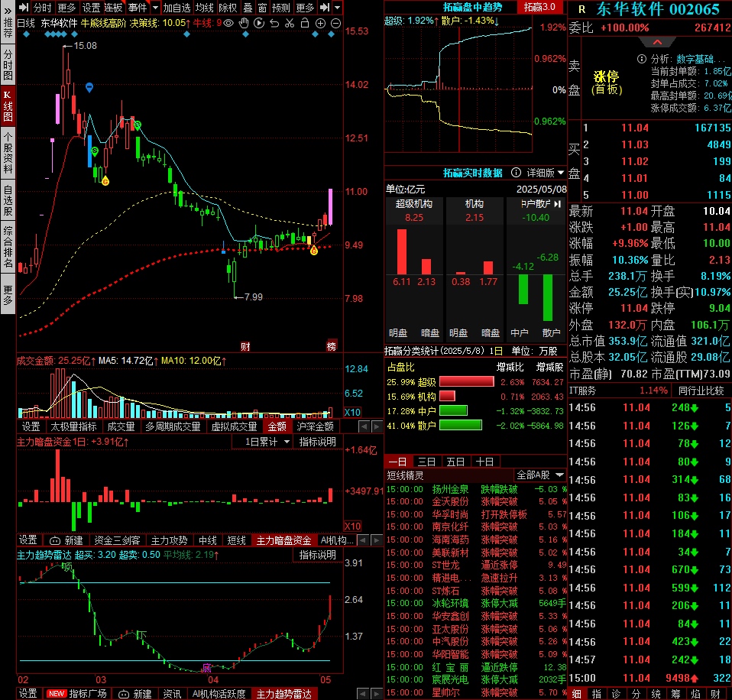Toggle the eye visibility icon on K-line chart
The width and height of the screenshot is (732, 700).
click(228, 23)
